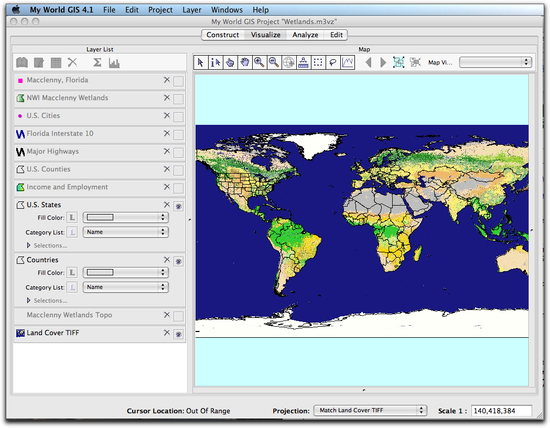Open U.S. States Fill Color dropdown

[126, 218]
